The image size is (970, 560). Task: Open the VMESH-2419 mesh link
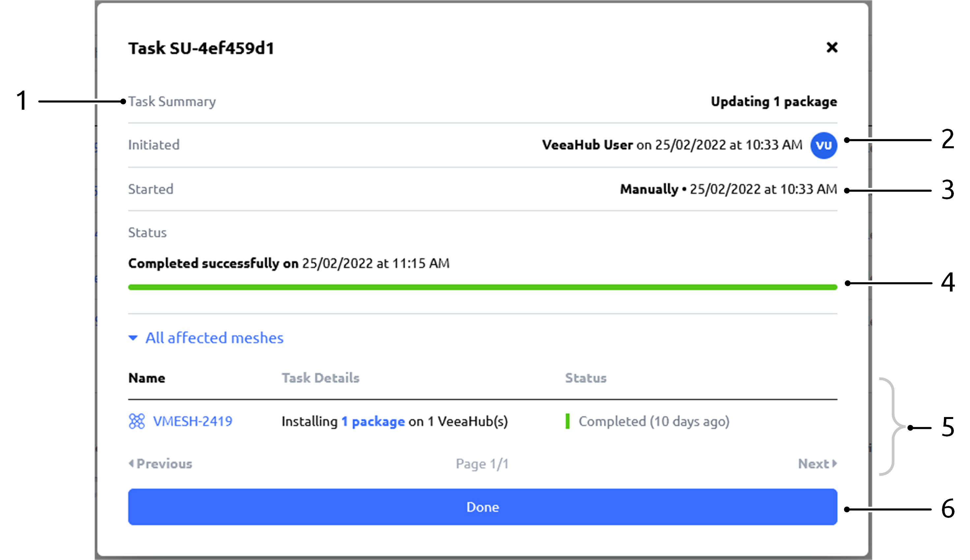193,422
